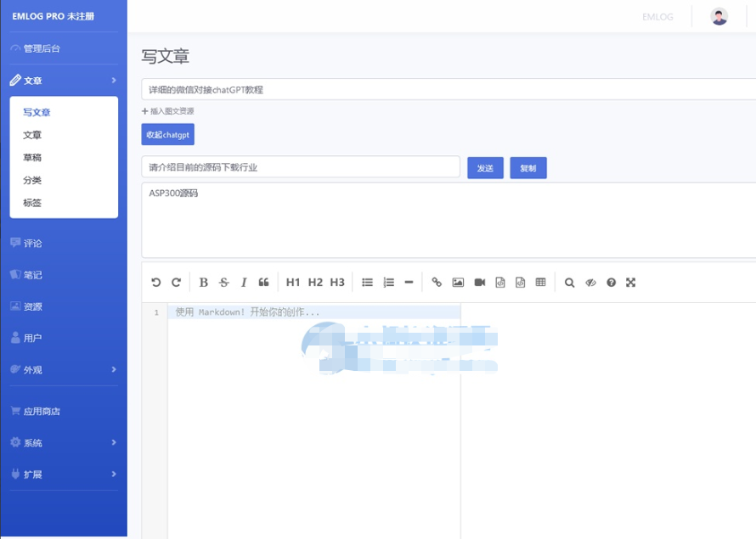Toggle bold formatting in the Markdown toolbar
Viewport: 756px width, 539px height.
coord(203,282)
